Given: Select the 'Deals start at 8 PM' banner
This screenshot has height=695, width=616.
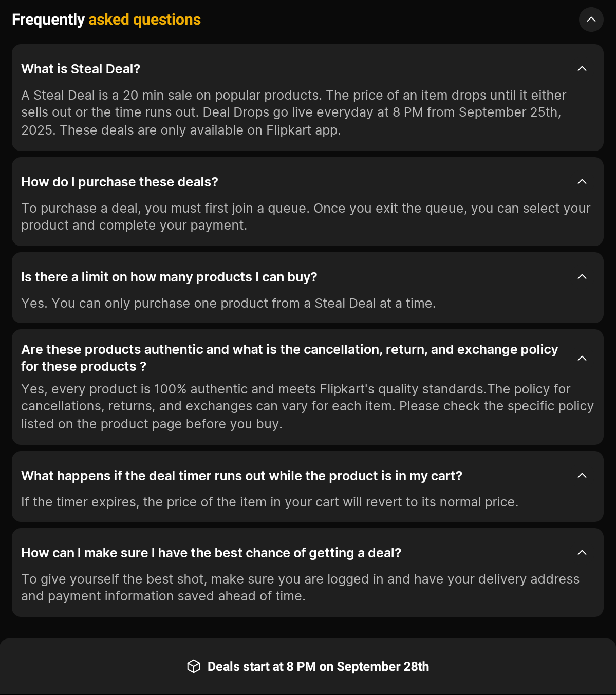Looking at the screenshot, I should click(308, 666).
